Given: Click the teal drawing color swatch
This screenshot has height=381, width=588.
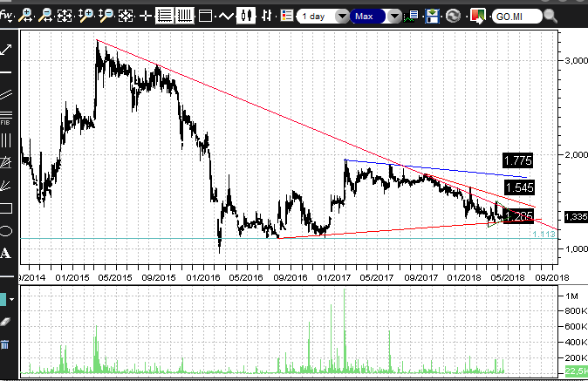Looking at the screenshot, I should tap(3, 299).
